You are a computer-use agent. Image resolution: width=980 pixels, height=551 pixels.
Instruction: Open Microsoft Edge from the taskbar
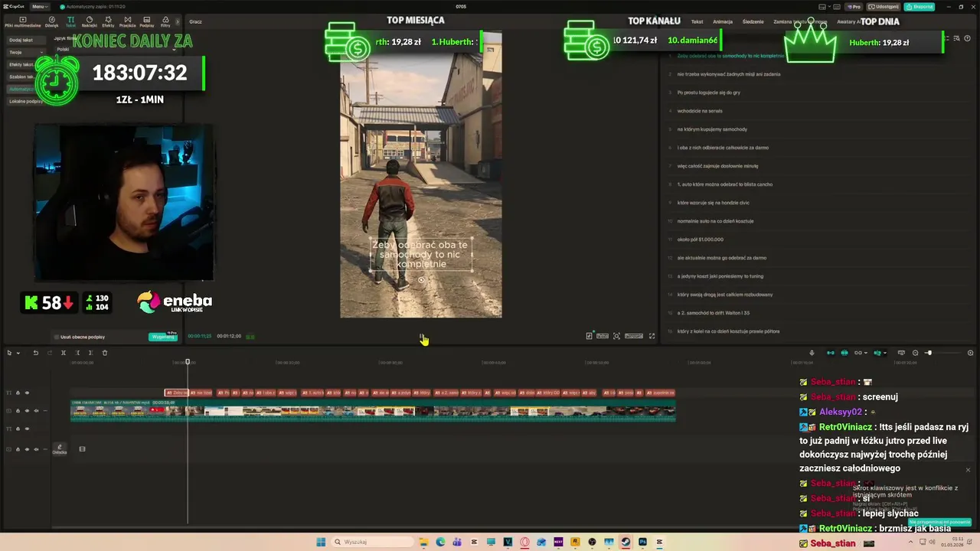coord(440,542)
